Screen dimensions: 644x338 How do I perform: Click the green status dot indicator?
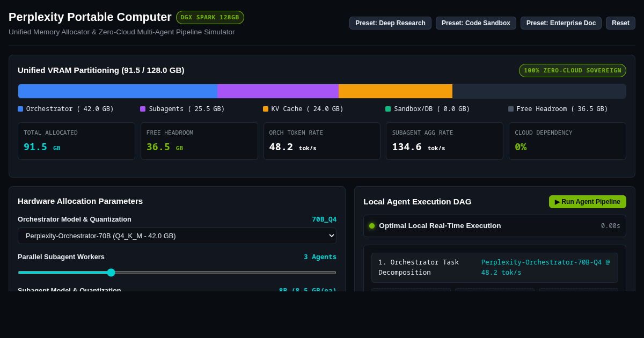tap(372, 226)
